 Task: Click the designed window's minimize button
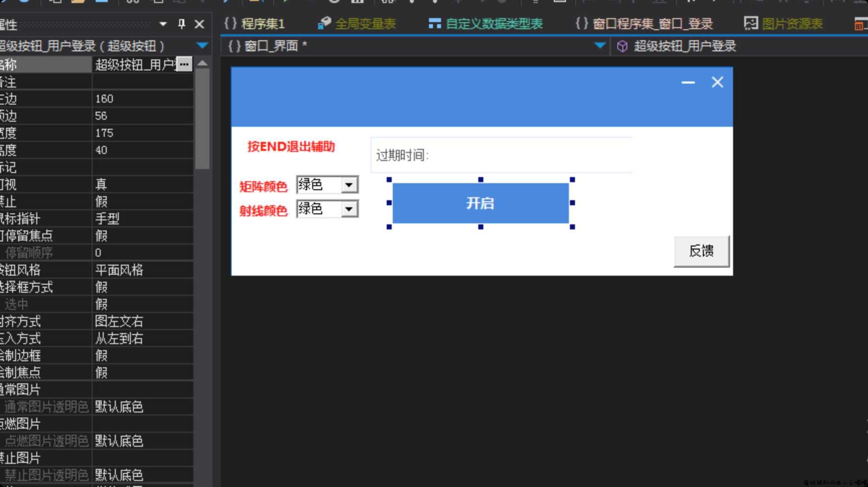pyautogui.click(x=688, y=83)
